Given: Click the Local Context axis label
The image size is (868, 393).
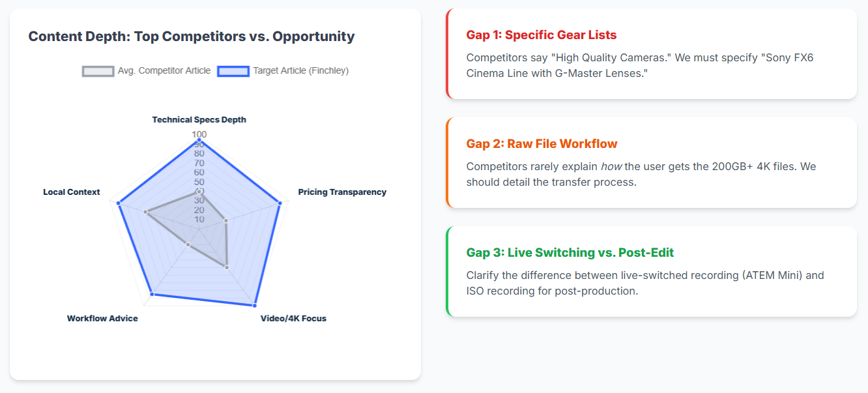Looking at the screenshot, I should coord(72,192).
